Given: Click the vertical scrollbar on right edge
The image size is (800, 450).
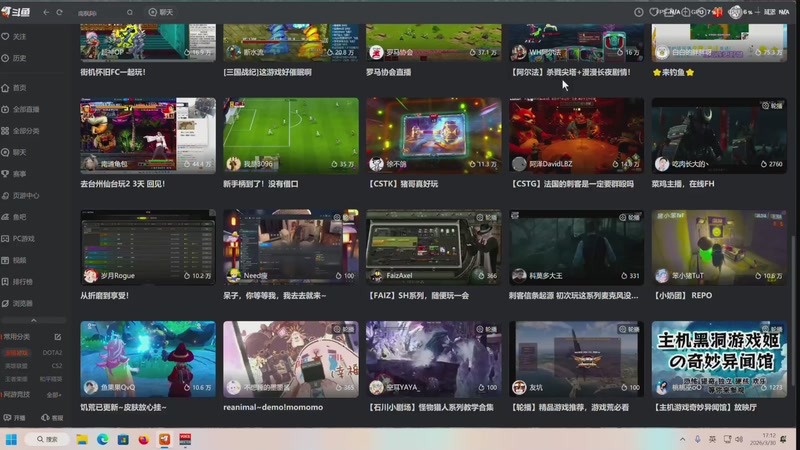Looking at the screenshot, I should 793,311.
